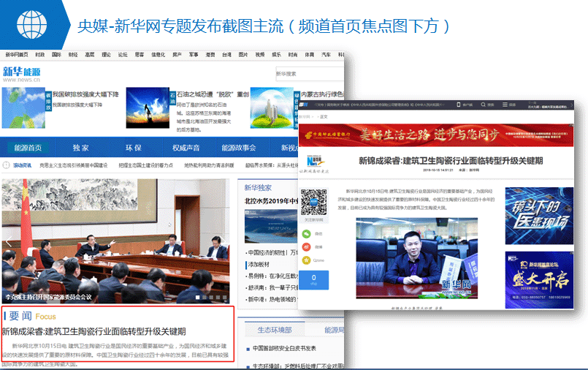This screenshot has height=370, width=588.
Task: Open the mobile client icon in article top bar
Action: tap(458, 105)
